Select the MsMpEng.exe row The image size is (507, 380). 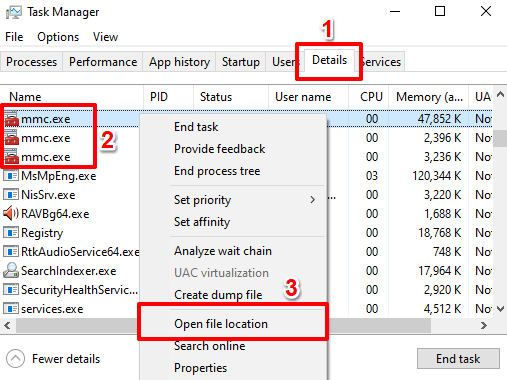pos(247,176)
